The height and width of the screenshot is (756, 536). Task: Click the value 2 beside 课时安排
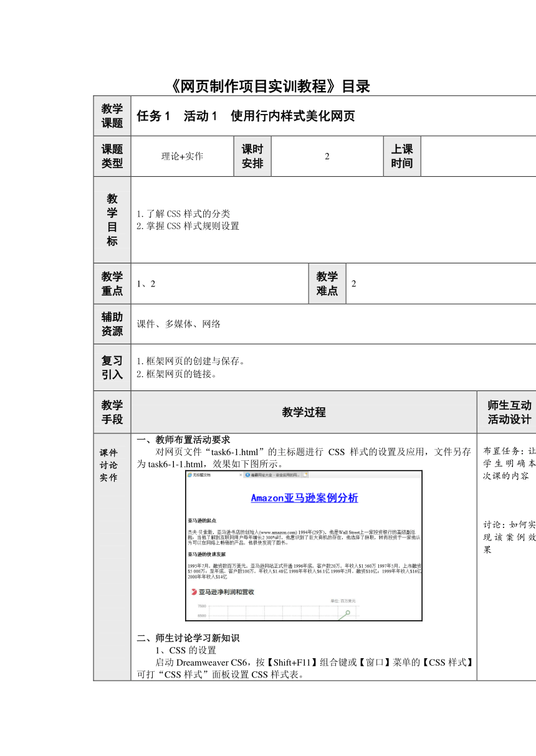[x=327, y=156]
